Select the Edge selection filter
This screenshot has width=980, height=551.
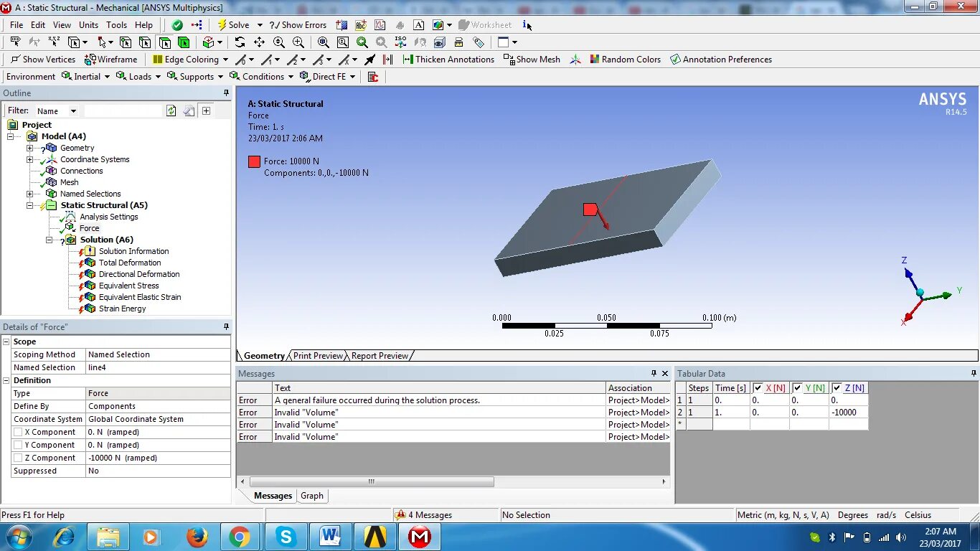pos(145,42)
